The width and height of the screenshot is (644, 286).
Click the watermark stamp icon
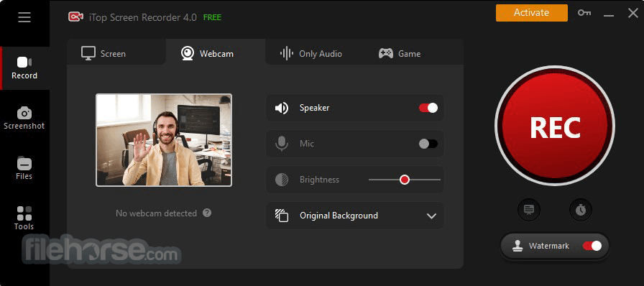tap(517, 246)
